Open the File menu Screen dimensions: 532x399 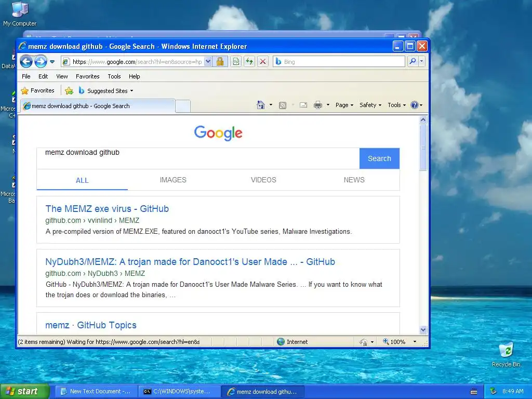[26, 76]
